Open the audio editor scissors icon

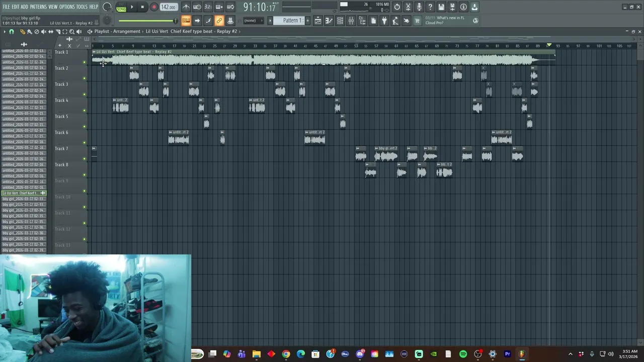click(x=408, y=7)
